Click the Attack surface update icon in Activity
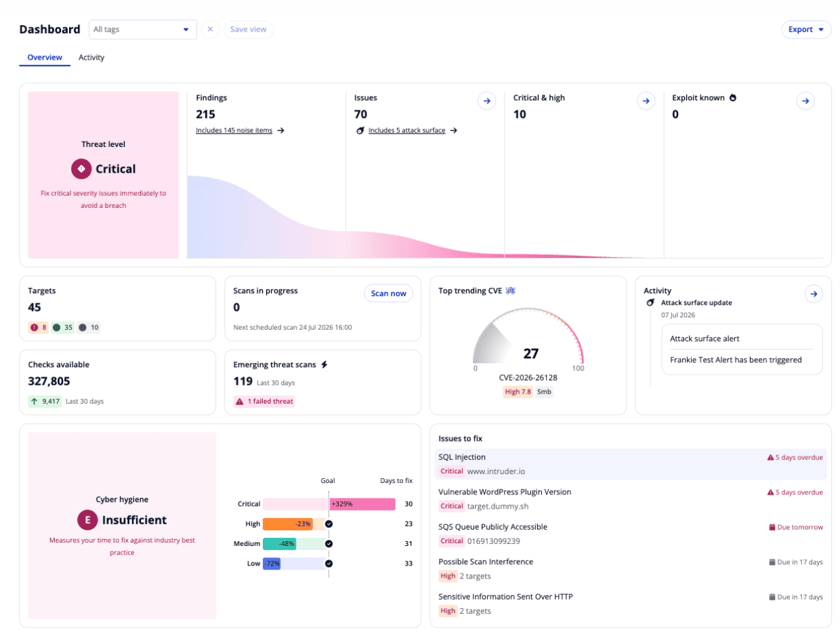This screenshot has width=840, height=634. click(650, 303)
